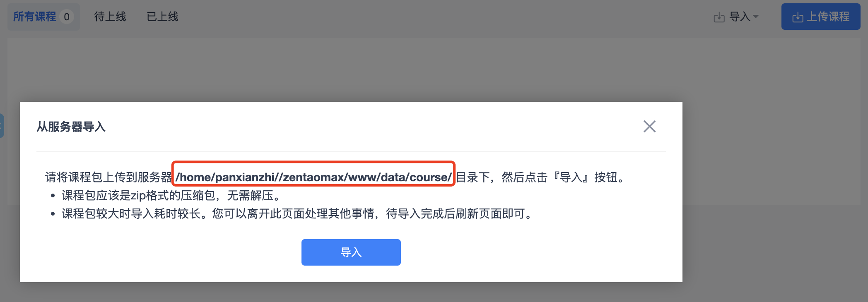Click the course count badge showing 0
This screenshot has height=302, width=868.
coord(67,17)
